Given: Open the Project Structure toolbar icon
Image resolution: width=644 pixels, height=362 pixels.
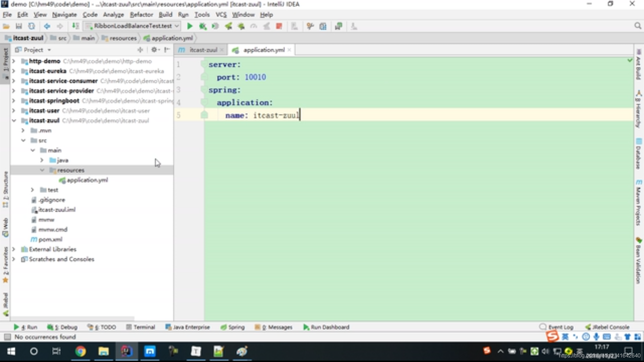Looking at the screenshot, I should [x=323, y=26].
